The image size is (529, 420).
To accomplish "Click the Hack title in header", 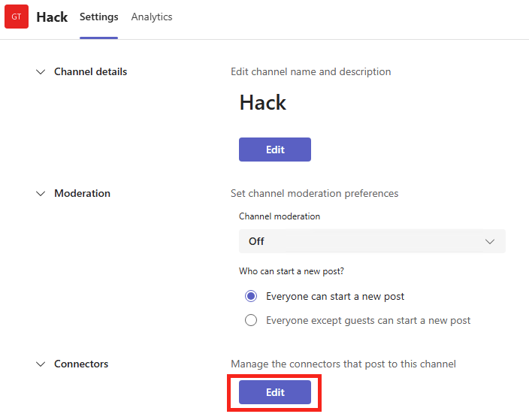I will (x=52, y=17).
